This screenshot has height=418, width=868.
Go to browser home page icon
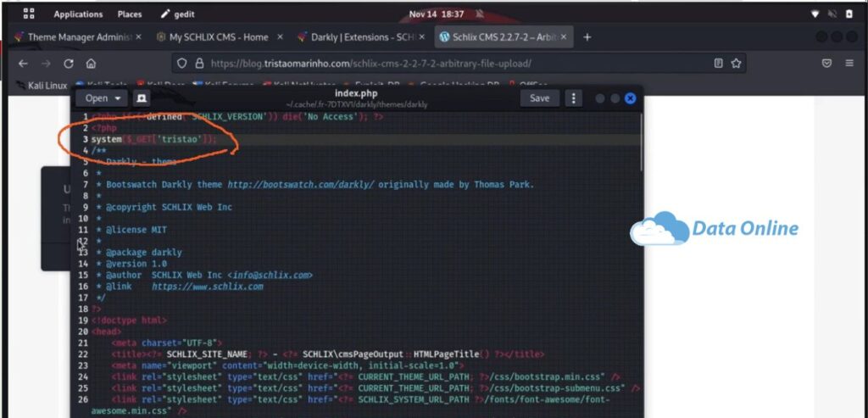[91, 64]
